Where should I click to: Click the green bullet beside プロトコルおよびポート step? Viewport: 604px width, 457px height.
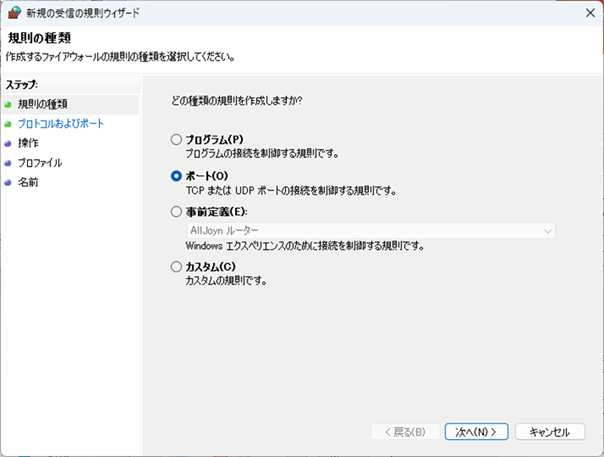click(9, 124)
